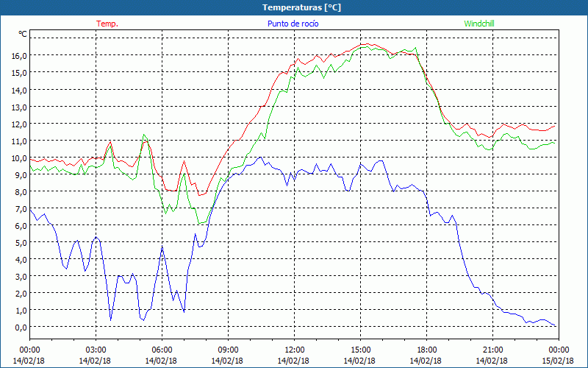Click the 14,0 y-axis value
Image resolution: width=588 pixels, height=368 pixels.
pyautogui.click(x=21, y=90)
